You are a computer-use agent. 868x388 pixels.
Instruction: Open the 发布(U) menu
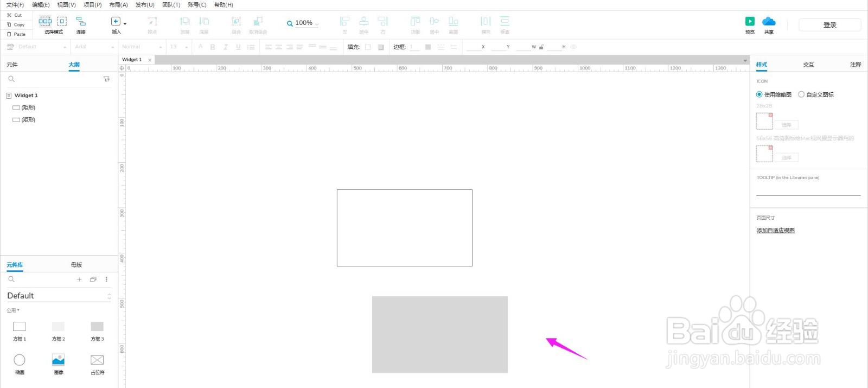(x=145, y=5)
